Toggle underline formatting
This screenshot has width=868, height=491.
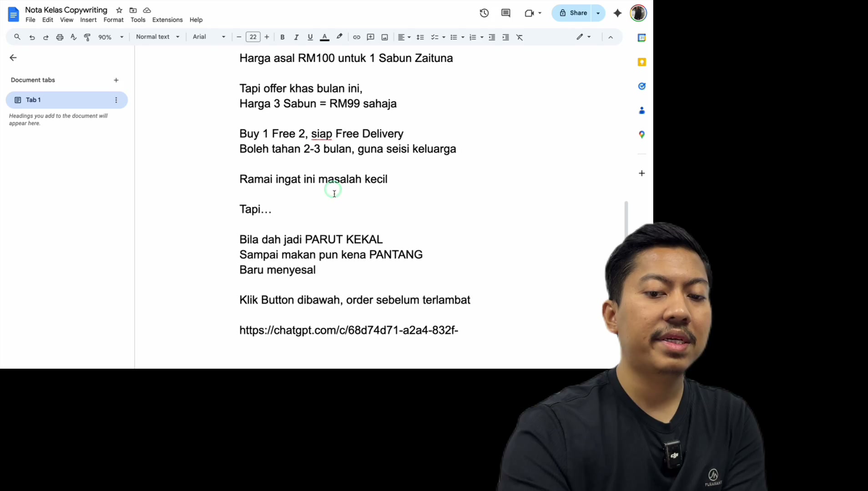310,37
